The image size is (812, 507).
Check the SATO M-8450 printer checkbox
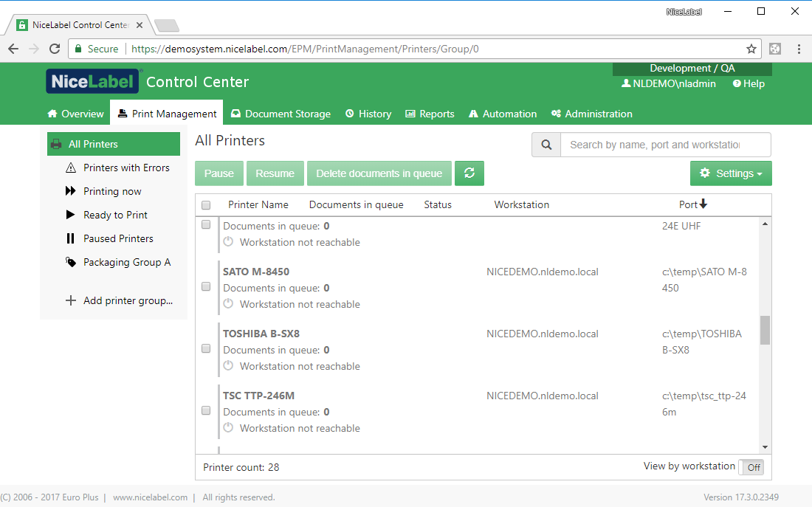[206, 286]
